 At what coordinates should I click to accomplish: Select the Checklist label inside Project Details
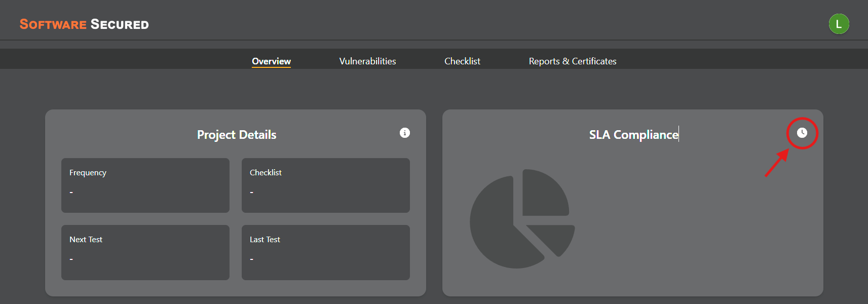266,173
